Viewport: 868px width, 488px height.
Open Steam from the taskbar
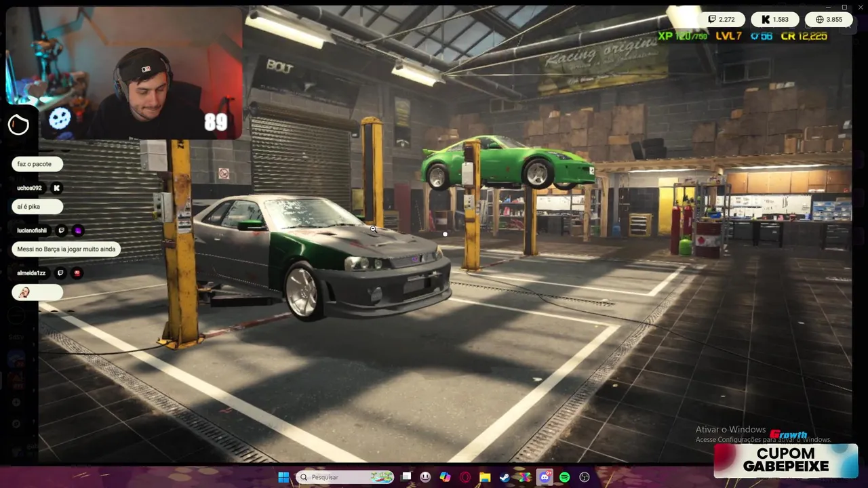coord(505,477)
